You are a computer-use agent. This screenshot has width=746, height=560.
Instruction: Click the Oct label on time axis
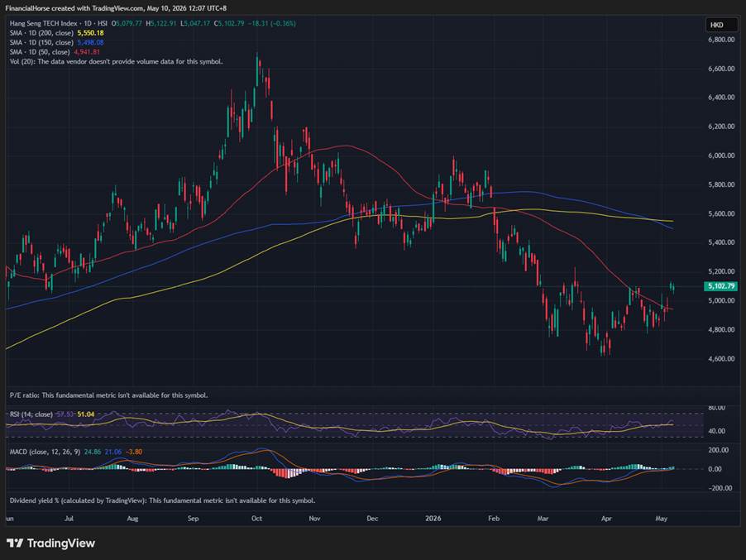pyautogui.click(x=256, y=518)
